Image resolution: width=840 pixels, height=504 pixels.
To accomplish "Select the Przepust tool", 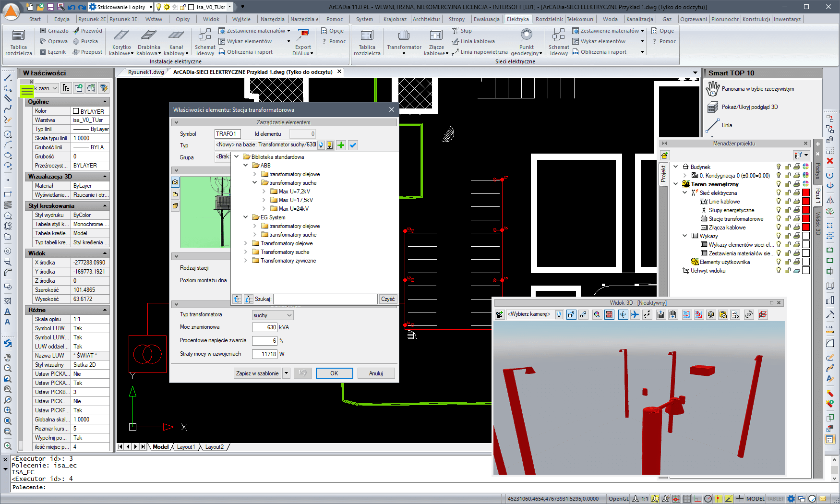I will [x=87, y=52].
